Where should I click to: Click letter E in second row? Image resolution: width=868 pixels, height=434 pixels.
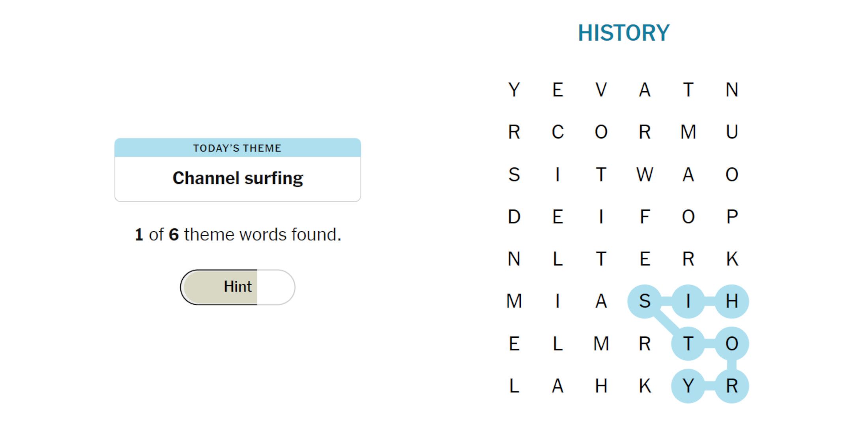(x=559, y=88)
